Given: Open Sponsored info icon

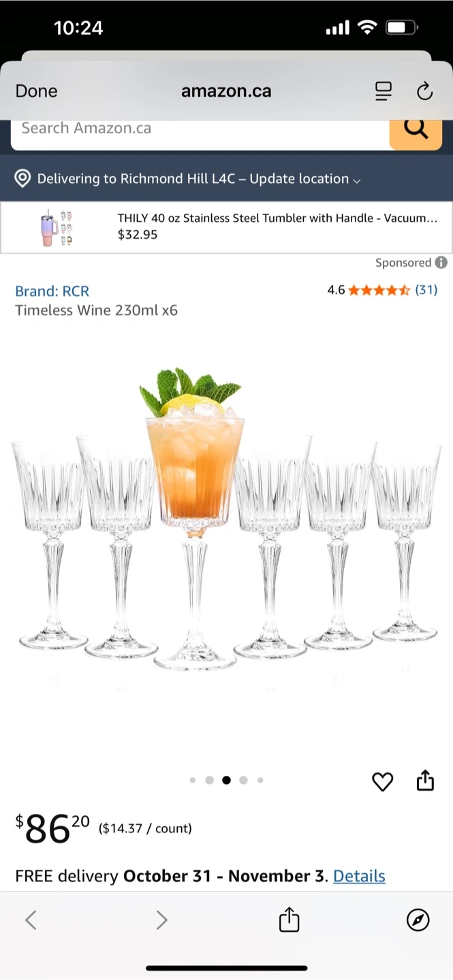Looking at the screenshot, I should point(441,262).
